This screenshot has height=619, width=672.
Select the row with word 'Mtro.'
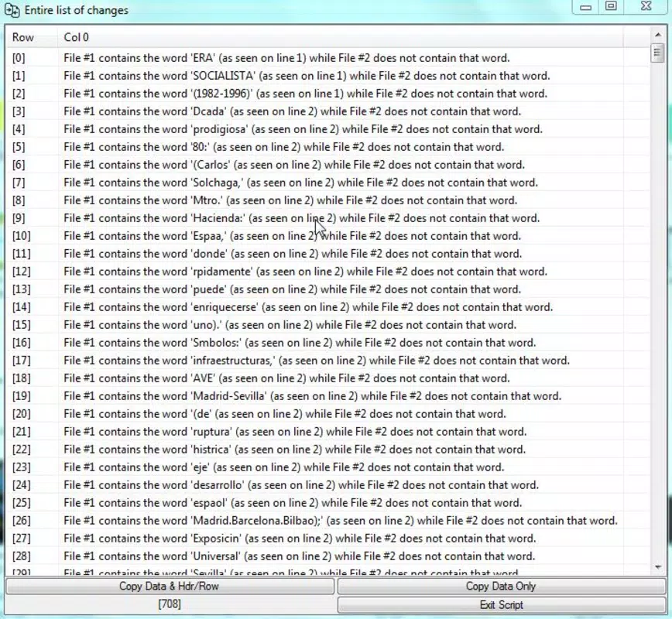coord(328,200)
